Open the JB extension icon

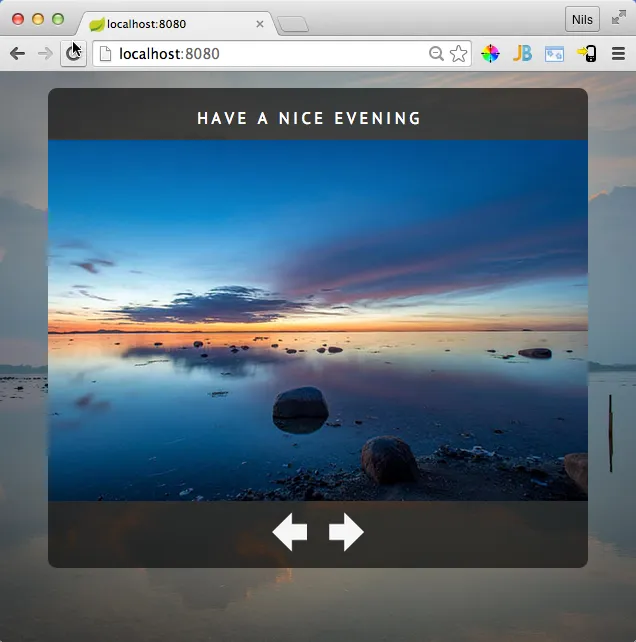(x=522, y=54)
